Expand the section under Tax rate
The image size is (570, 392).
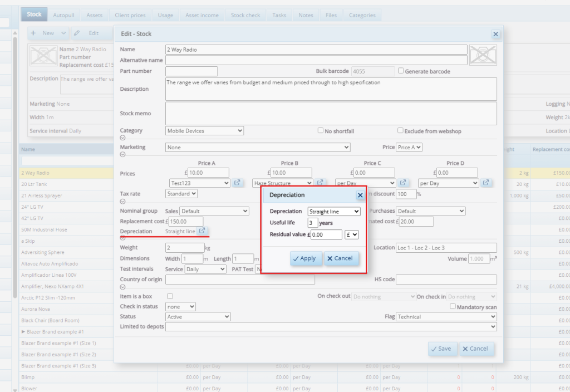[122, 202]
